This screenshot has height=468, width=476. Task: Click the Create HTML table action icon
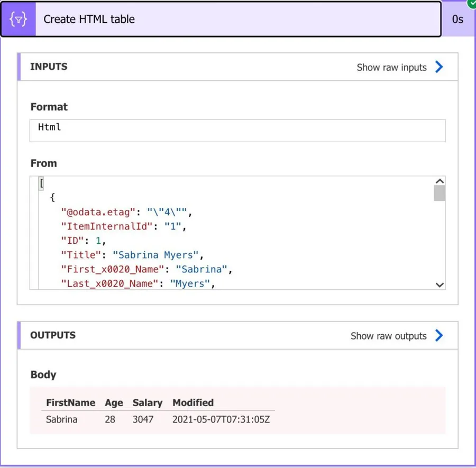(18, 20)
